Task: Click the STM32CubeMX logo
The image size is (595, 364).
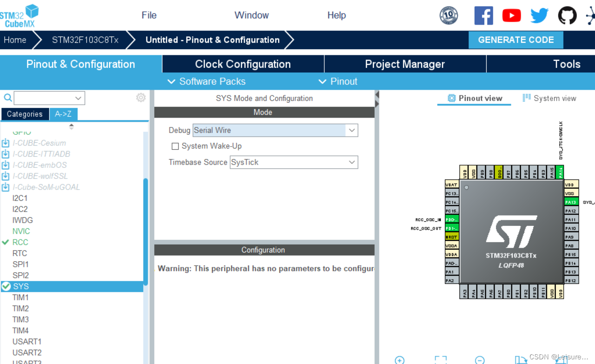Action: click(19, 15)
